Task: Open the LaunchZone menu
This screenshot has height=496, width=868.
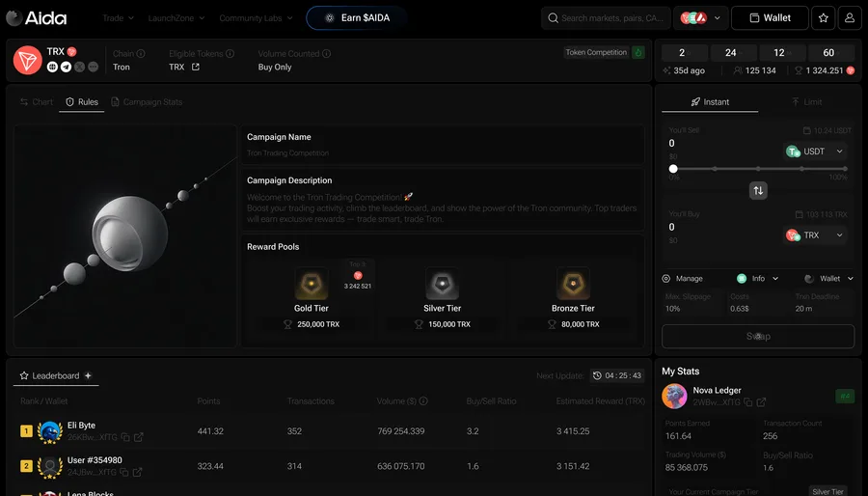Action: 176,17
